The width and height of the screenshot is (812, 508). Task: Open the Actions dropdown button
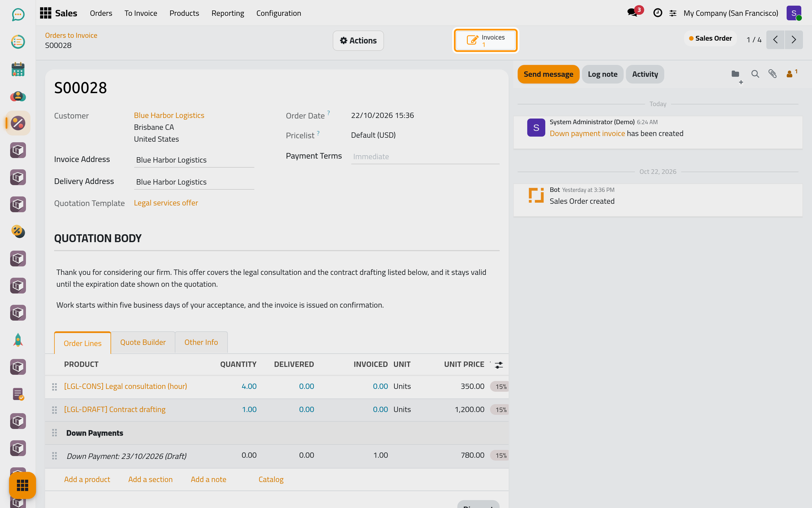[358, 41]
